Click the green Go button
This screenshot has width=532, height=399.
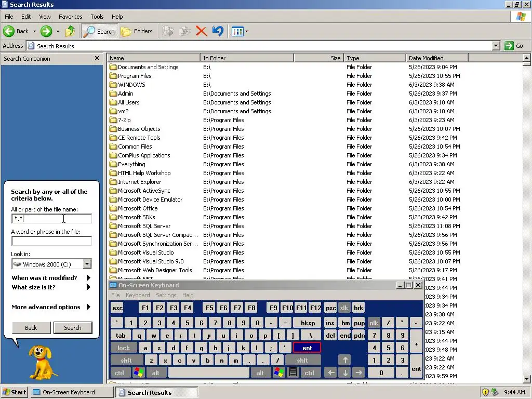(x=514, y=46)
